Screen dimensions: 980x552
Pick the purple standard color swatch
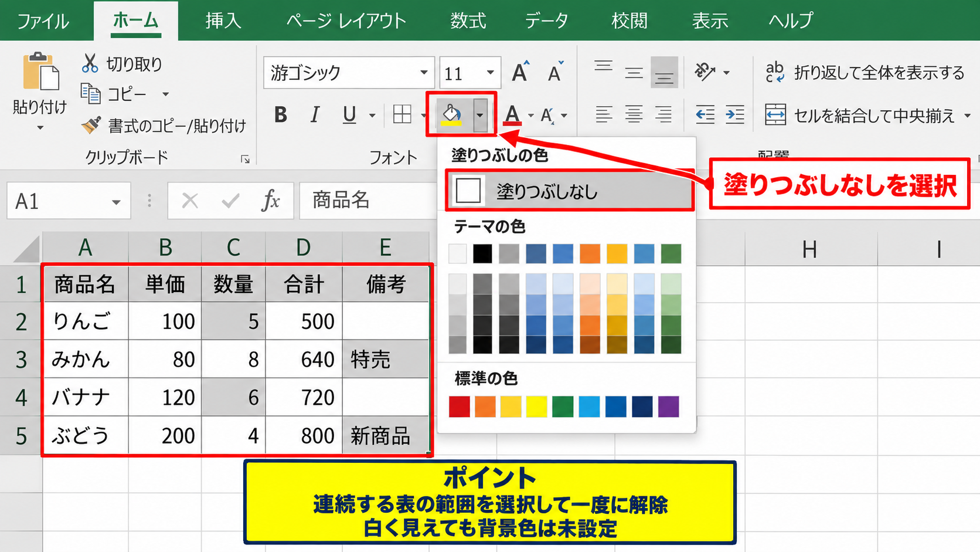(x=668, y=407)
